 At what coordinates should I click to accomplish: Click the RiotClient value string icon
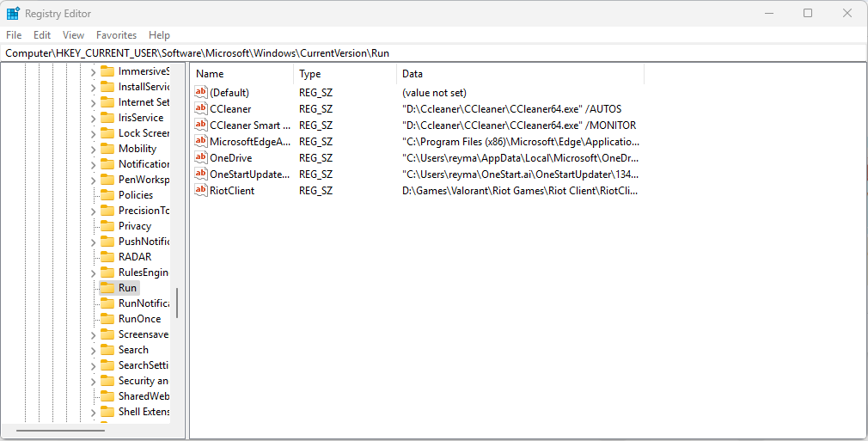coord(201,191)
